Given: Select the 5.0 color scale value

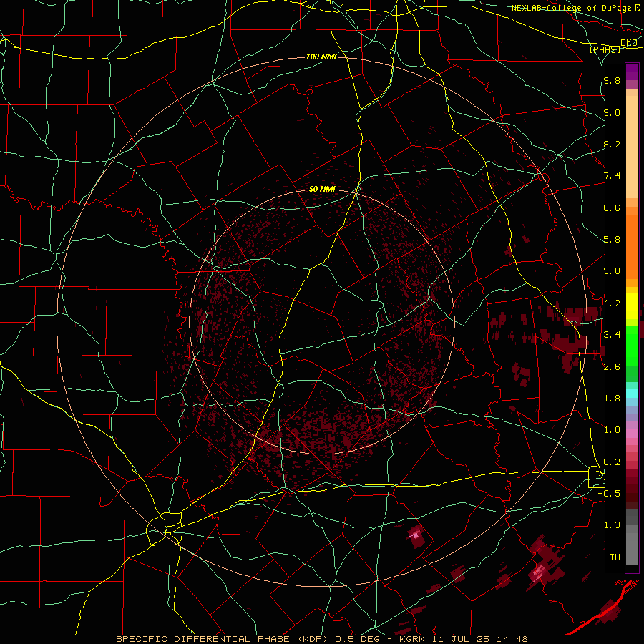Looking at the screenshot, I should click(612, 271).
